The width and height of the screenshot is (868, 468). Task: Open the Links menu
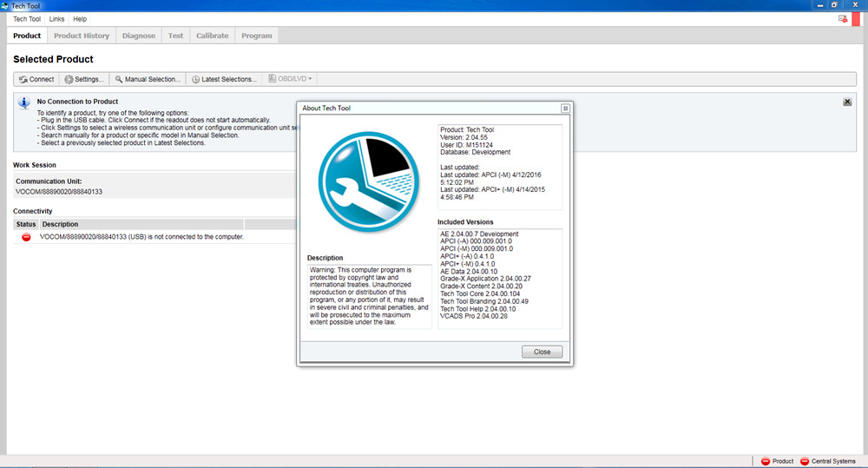click(x=56, y=19)
